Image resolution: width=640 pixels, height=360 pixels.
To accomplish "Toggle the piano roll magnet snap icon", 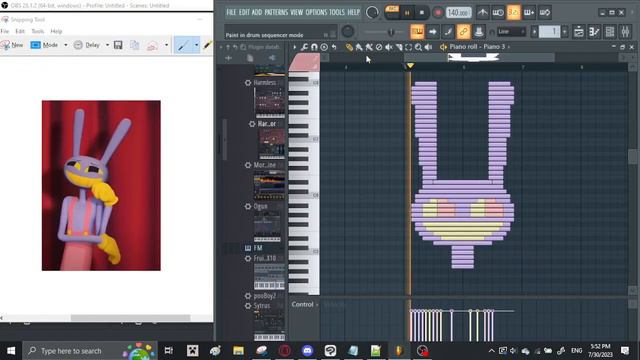I will [314, 47].
